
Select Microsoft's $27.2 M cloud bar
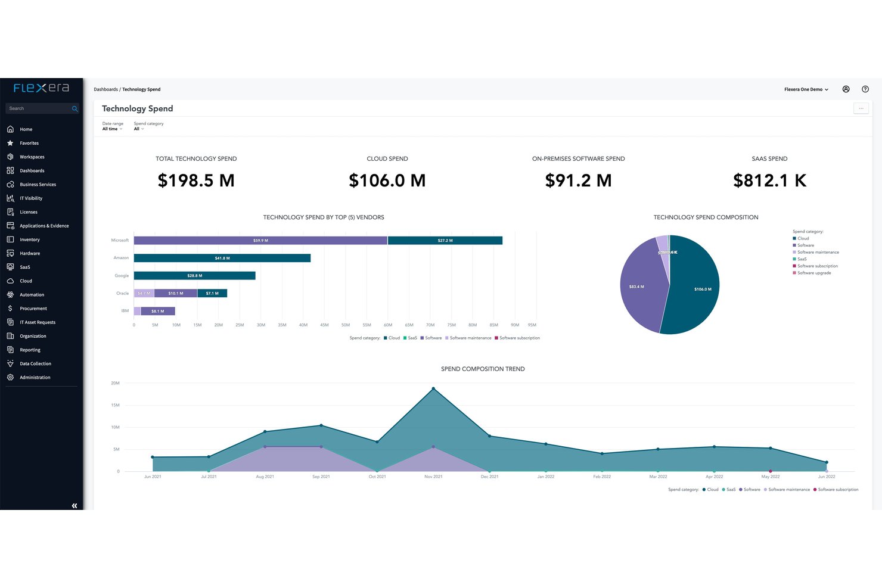pos(445,241)
